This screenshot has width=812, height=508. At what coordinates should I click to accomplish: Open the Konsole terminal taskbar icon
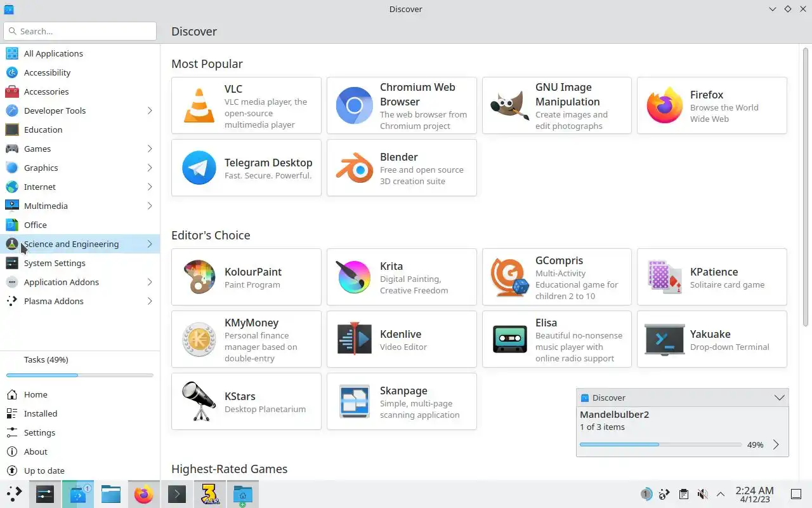[x=177, y=494]
